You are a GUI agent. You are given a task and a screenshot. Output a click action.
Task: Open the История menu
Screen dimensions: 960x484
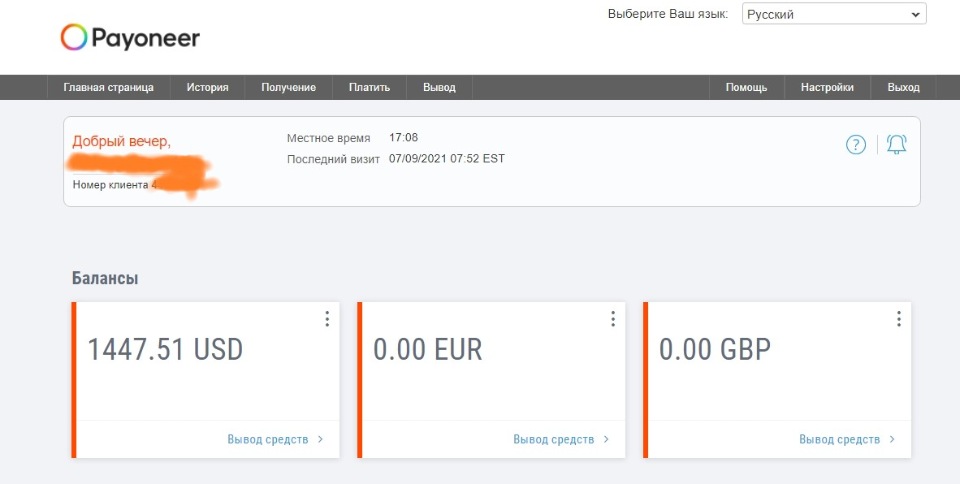coord(207,88)
